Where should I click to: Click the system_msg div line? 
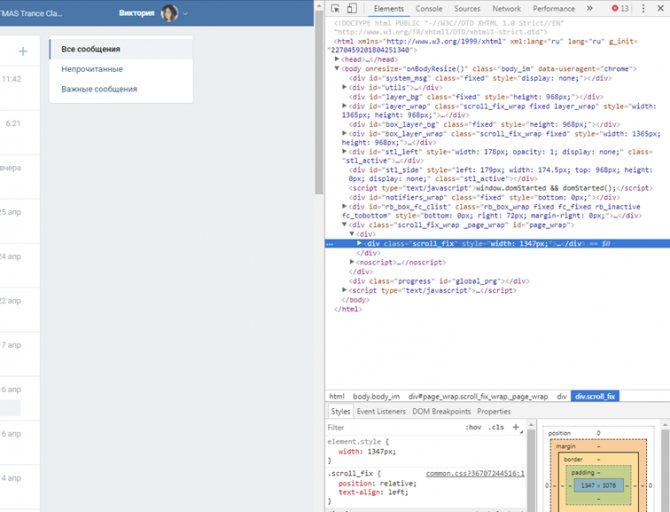point(480,78)
